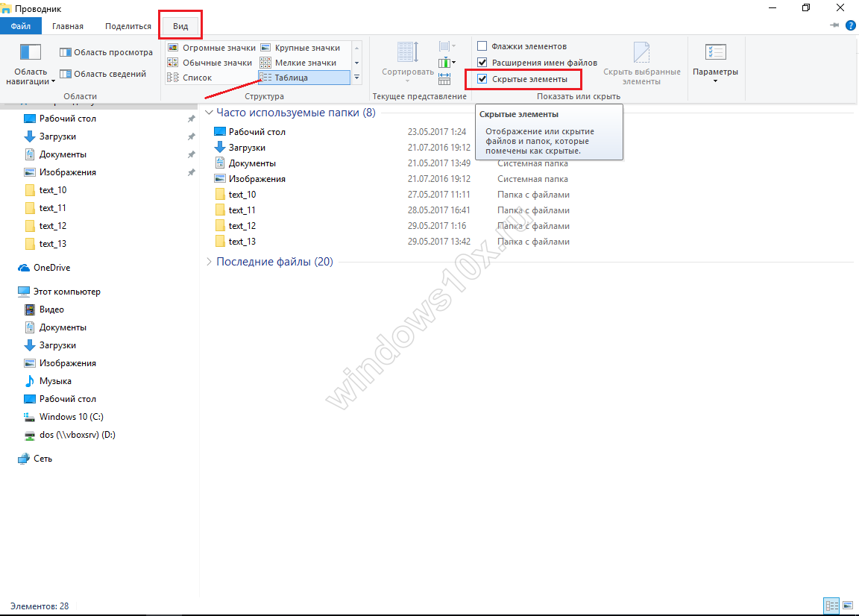Uncheck Расширения имен файлов checkbox
Screen dimensions: 859x616
coord(482,63)
